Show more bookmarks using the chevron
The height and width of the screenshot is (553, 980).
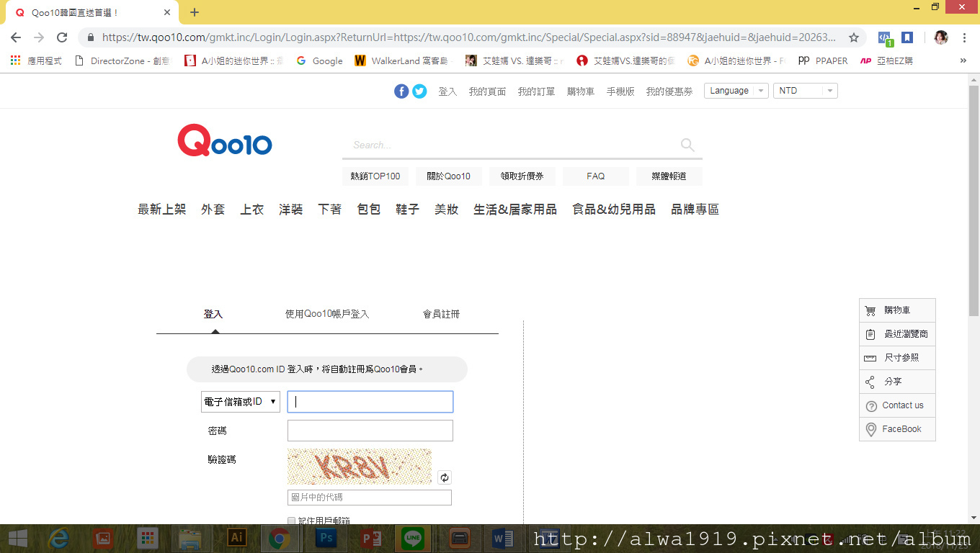963,60
